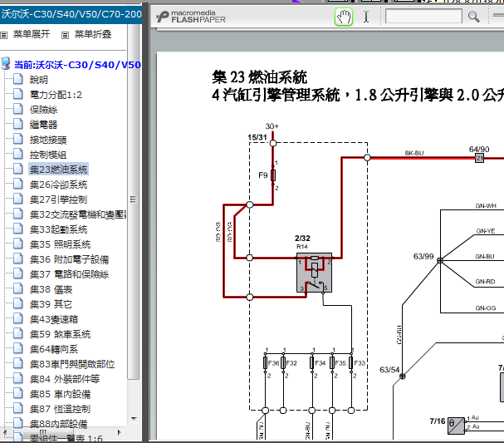Click the tree panel horizontal scroll-right arrow
The height and width of the screenshot is (443, 504).
coord(120,432)
